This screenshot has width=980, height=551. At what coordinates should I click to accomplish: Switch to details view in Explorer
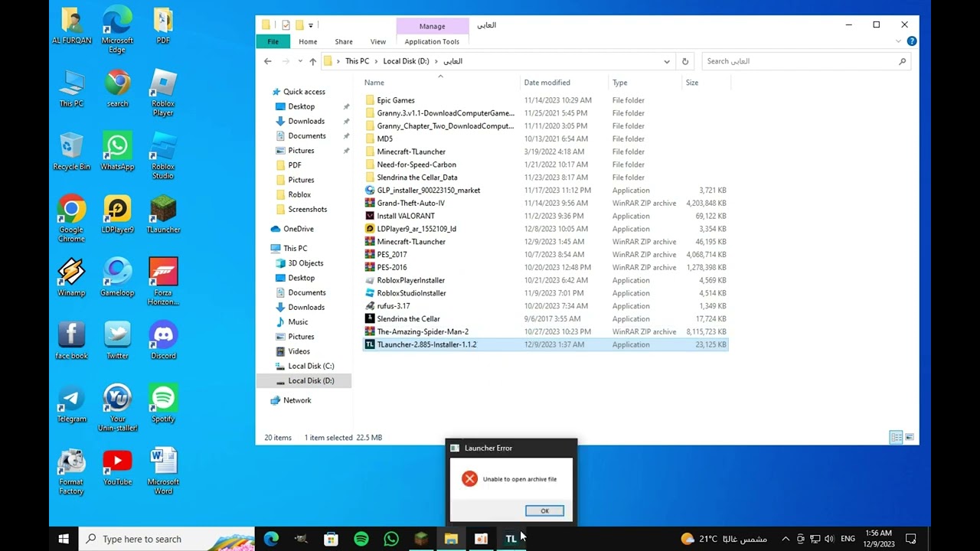pos(896,437)
